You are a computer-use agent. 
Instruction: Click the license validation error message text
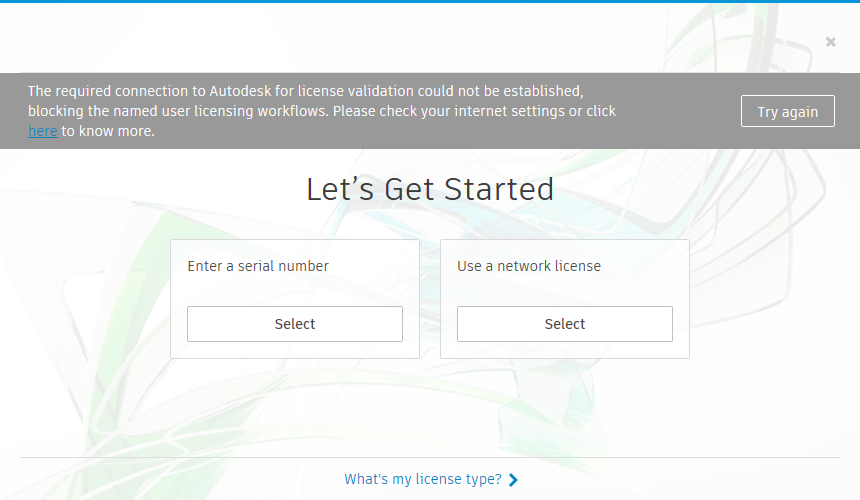322,111
